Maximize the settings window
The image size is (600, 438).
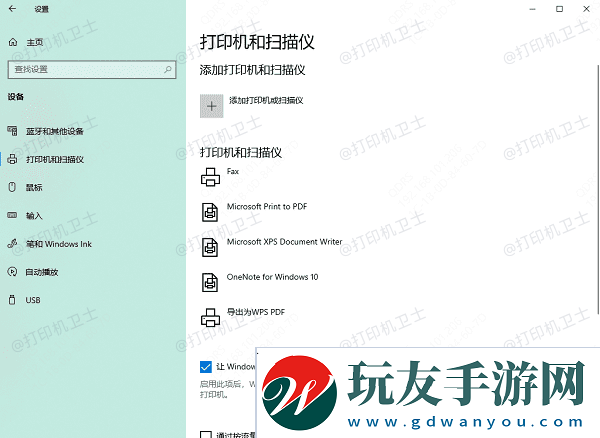(x=559, y=9)
